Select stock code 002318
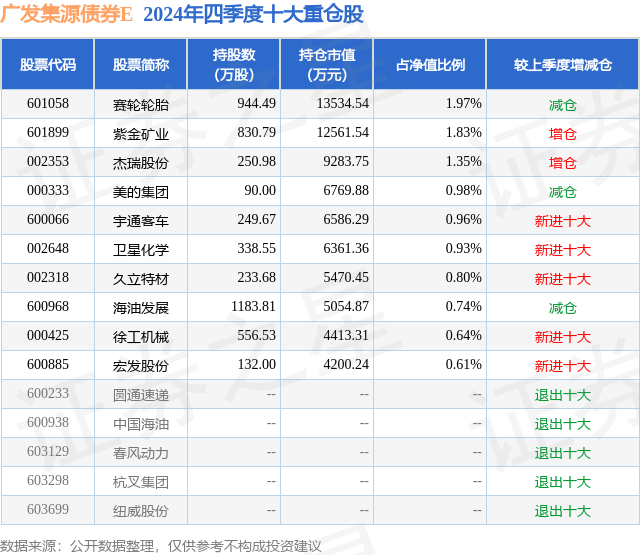The height and width of the screenshot is (555, 640). tap(48, 278)
